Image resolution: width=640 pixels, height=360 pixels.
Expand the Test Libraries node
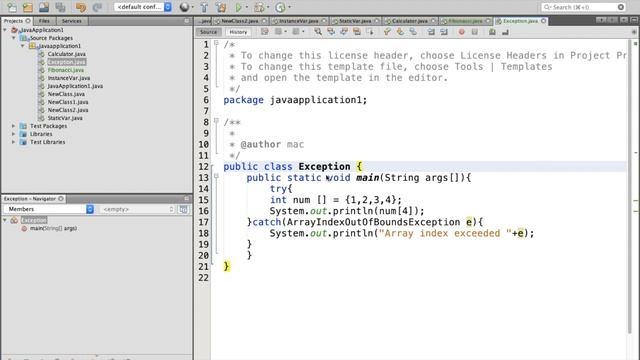13,142
